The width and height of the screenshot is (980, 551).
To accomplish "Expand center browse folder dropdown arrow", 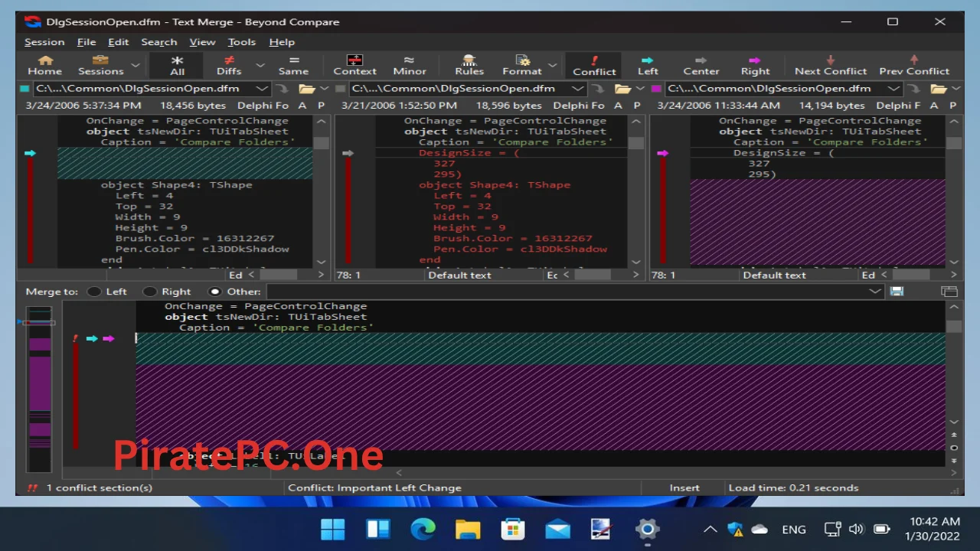I will click(x=640, y=89).
